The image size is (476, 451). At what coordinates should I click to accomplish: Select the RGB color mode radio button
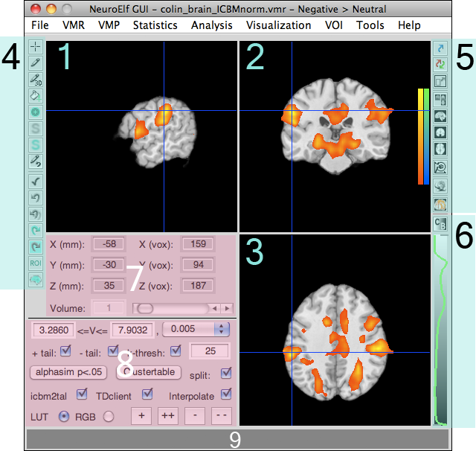(x=109, y=416)
